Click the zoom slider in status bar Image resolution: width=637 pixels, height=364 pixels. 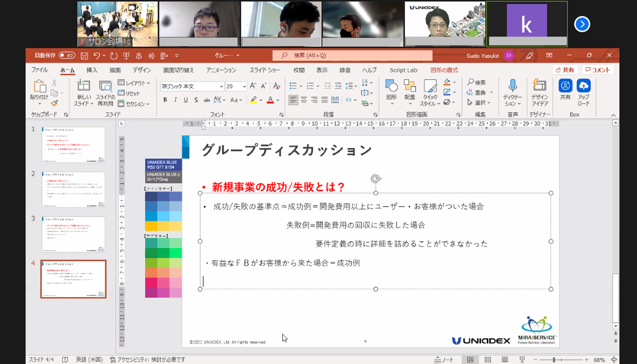[x=554, y=360]
